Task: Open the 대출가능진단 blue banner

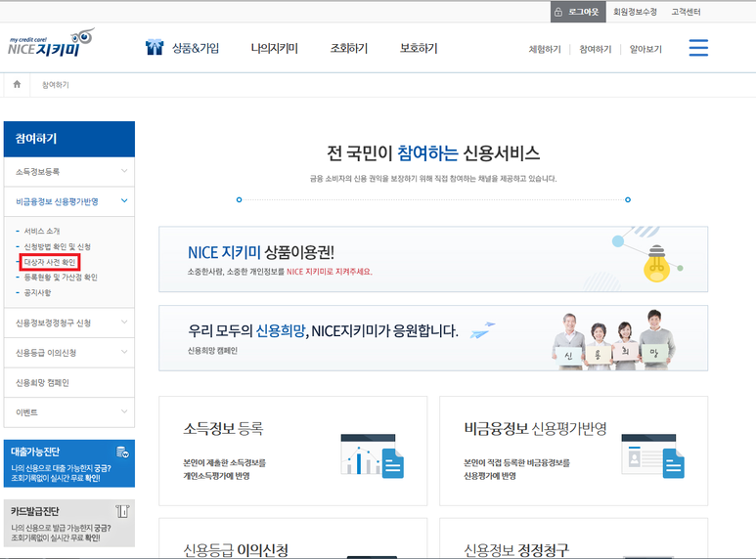Action: 68,463
